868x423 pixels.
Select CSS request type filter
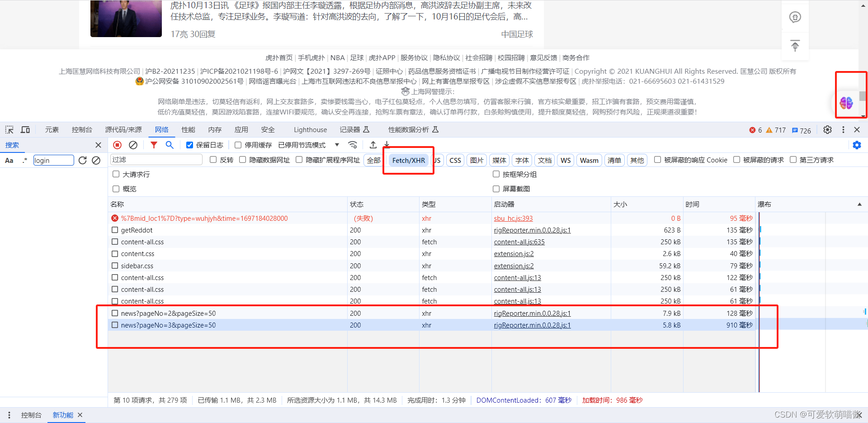pyautogui.click(x=455, y=160)
